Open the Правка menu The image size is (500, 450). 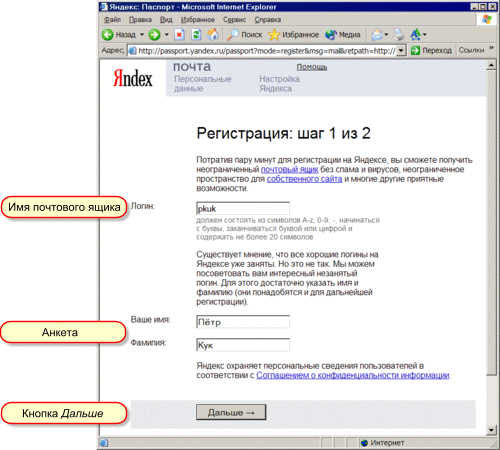click(140, 20)
